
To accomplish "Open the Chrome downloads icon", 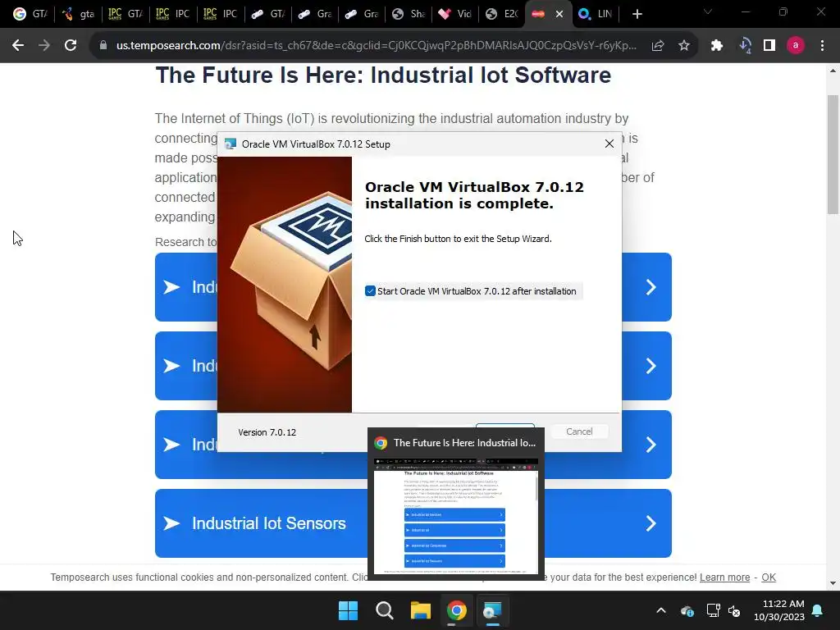I will point(745,46).
